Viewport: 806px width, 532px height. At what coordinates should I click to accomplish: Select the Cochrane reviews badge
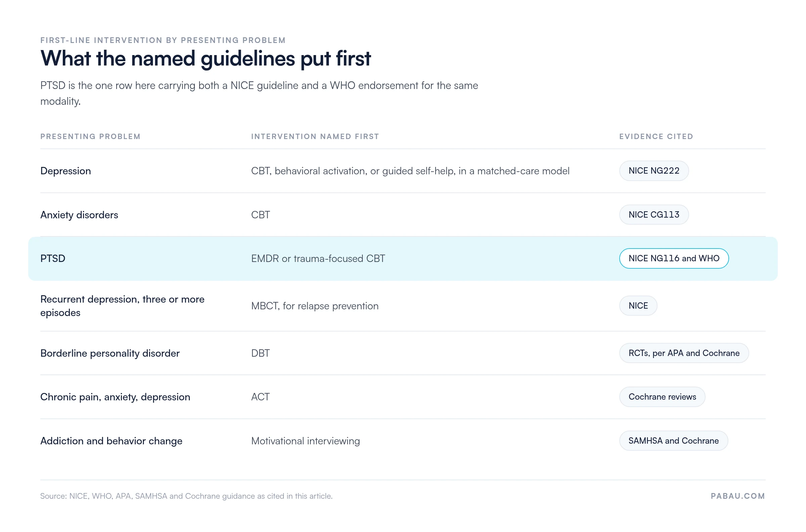[x=662, y=397]
